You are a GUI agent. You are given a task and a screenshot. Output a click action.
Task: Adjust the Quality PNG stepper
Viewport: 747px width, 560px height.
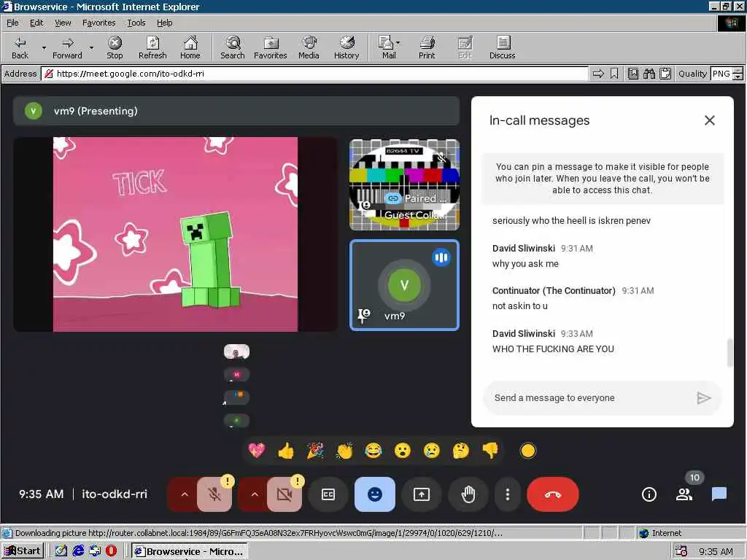(738, 74)
